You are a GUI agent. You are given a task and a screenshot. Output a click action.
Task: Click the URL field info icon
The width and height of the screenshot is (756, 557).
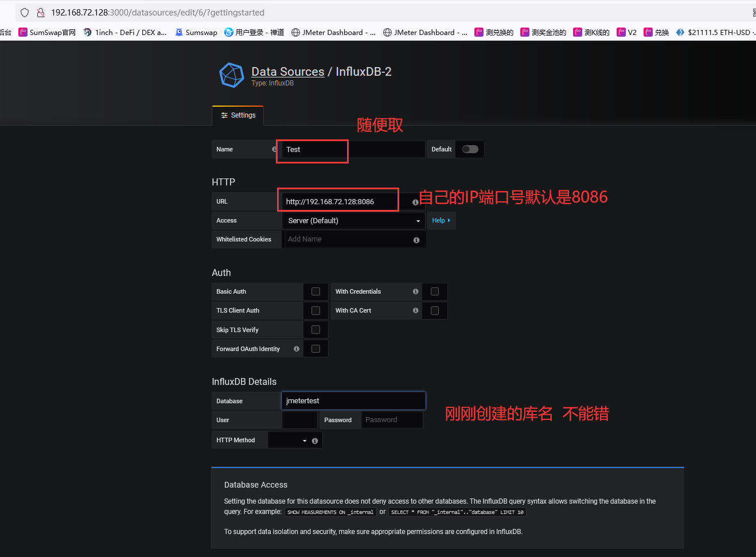tap(415, 202)
